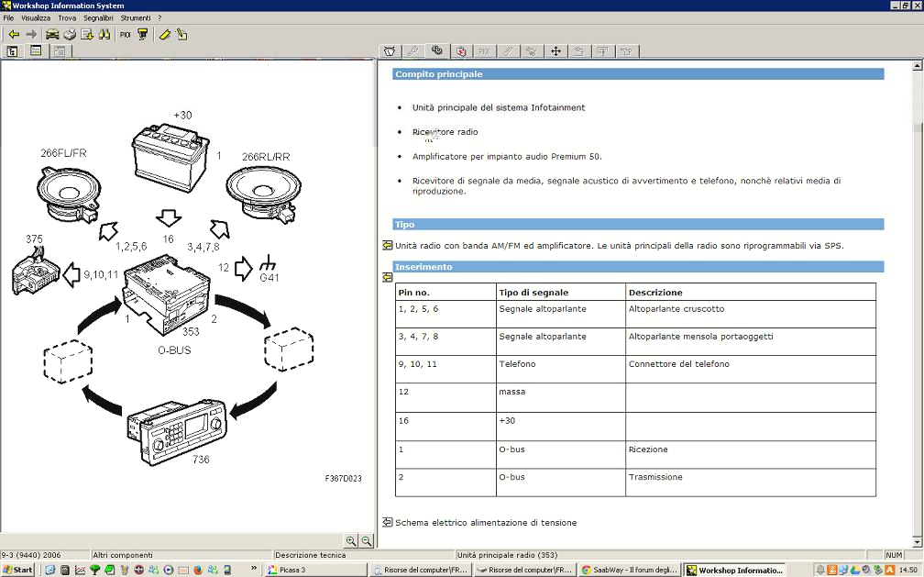Click the 'massa' signal type cell
Screen dimensions: 924x577
[560, 397]
